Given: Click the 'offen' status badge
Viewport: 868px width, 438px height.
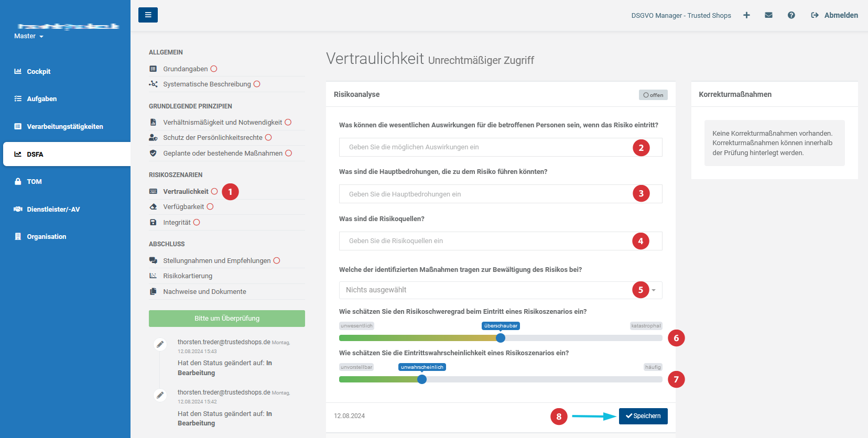Looking at the screenshot, I should pos(653,95).
